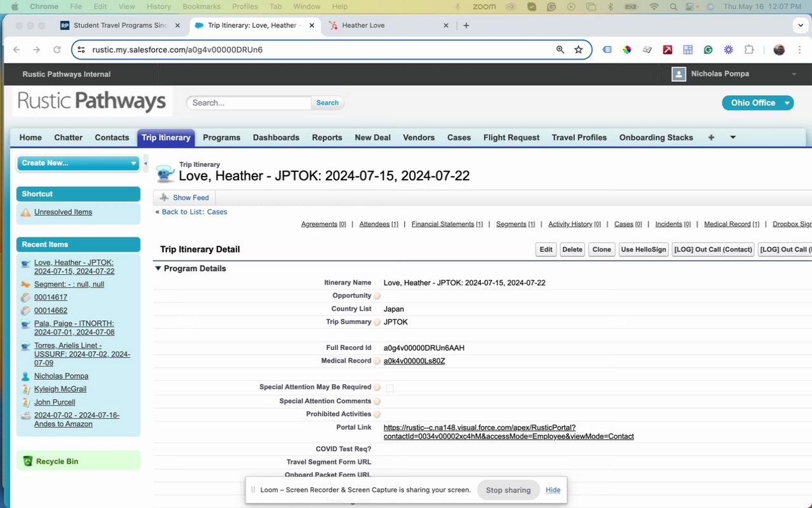Open the Contacts tab

click(x=112, y=137)
